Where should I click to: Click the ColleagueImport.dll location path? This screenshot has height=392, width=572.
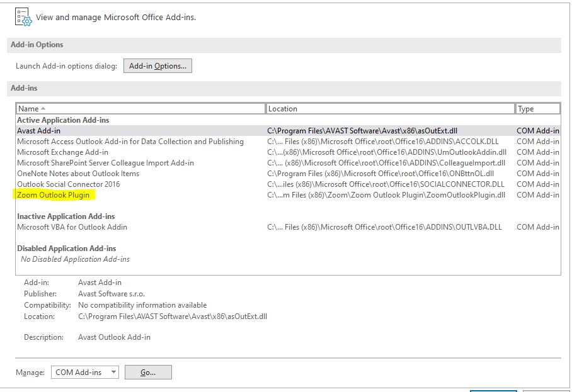pos(386,163)
